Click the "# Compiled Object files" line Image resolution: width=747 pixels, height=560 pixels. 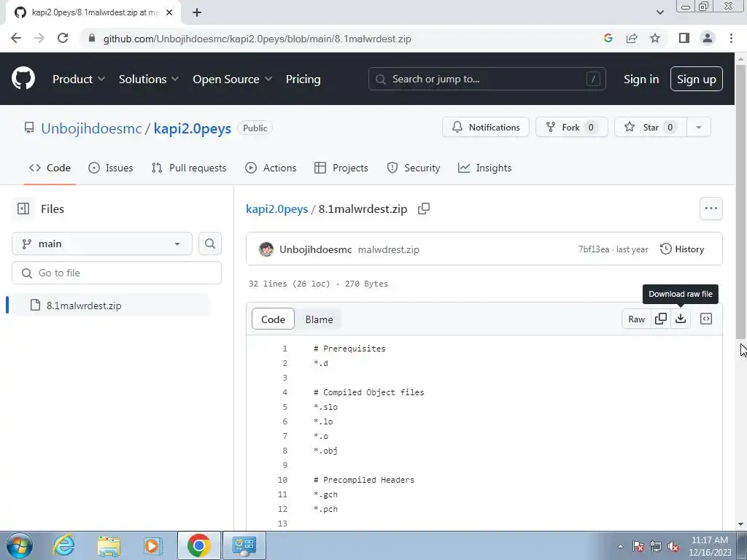tap(368, 392)
